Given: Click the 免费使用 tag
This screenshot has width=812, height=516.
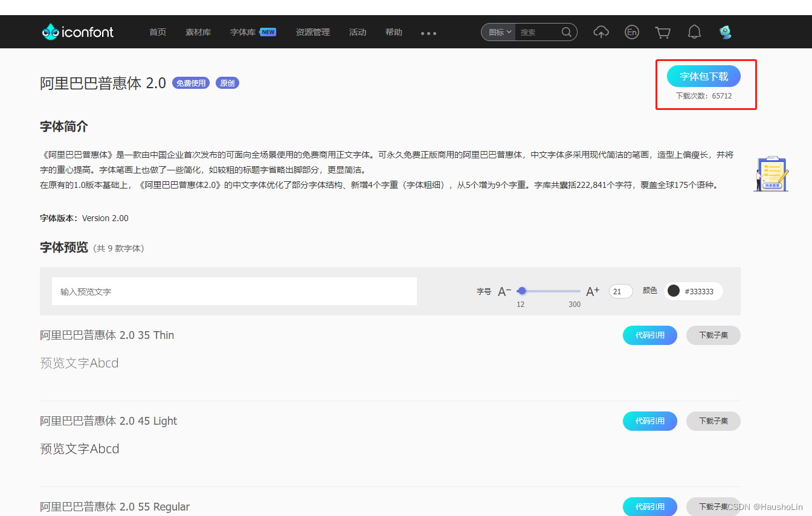Looking at the screenshot, I should coord(191,83).
